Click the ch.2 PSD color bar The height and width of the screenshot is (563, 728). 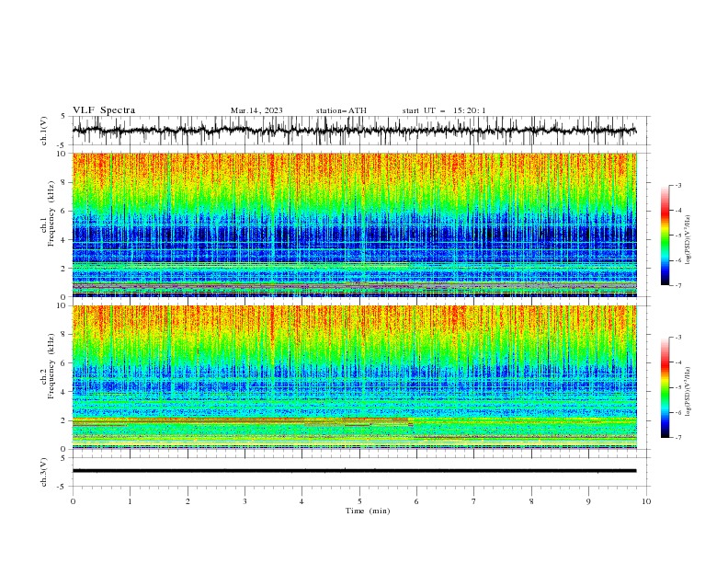coord(665,387)
